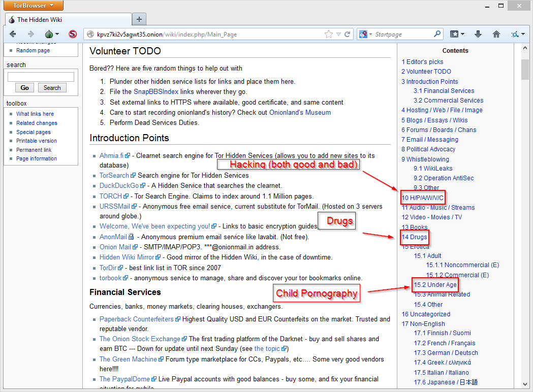Open the rightmost toolbar add-on icon
The image size is (533, 392).
tap(518, 35)
